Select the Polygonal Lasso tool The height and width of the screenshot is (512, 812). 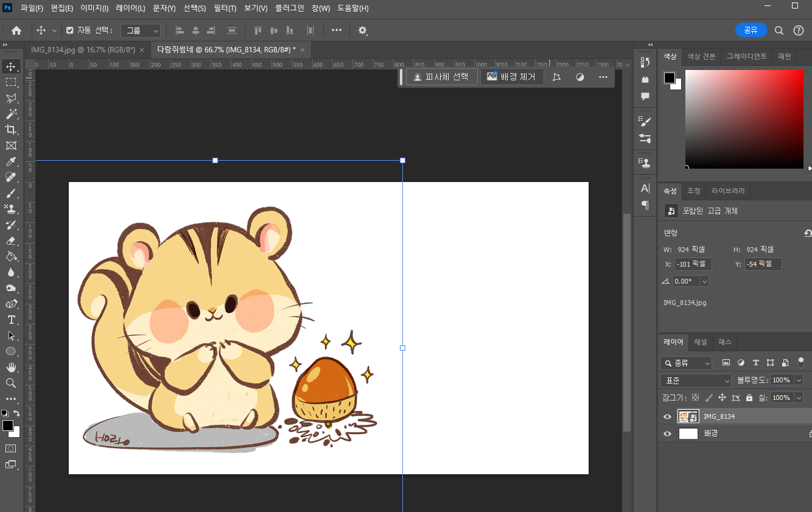pyautogui.click(x=11, y=98)
